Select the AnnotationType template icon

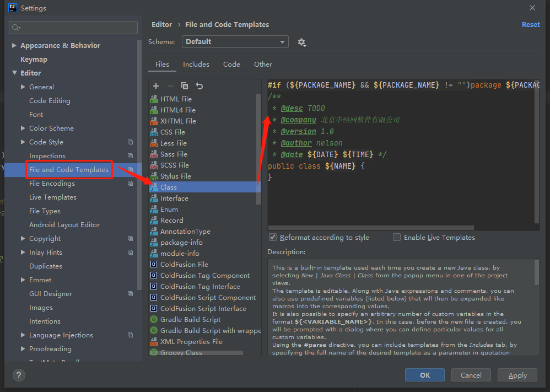[x=154, y=232]
